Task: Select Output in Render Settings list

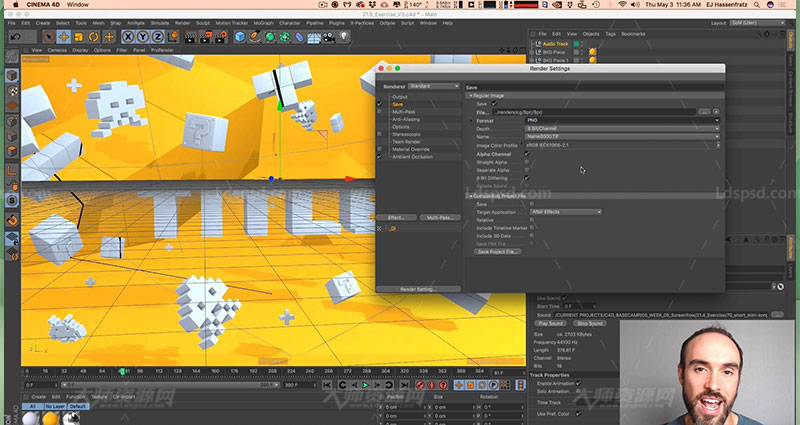Action: 400,97
